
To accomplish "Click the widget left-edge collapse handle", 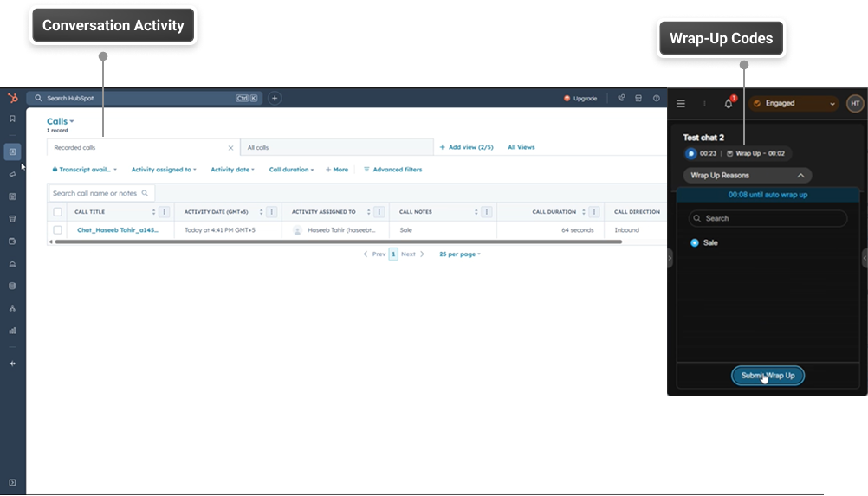I will [x=670, y=258].
